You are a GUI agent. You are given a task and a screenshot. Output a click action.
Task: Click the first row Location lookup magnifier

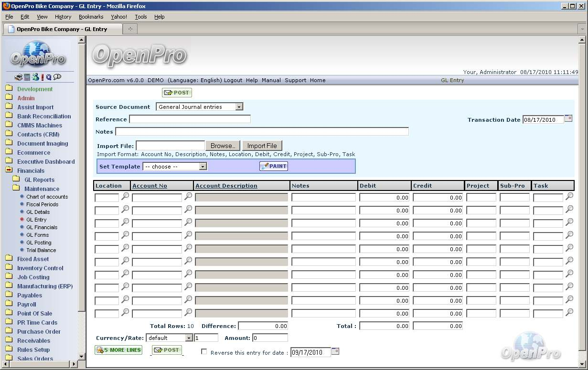click(125, 196)
